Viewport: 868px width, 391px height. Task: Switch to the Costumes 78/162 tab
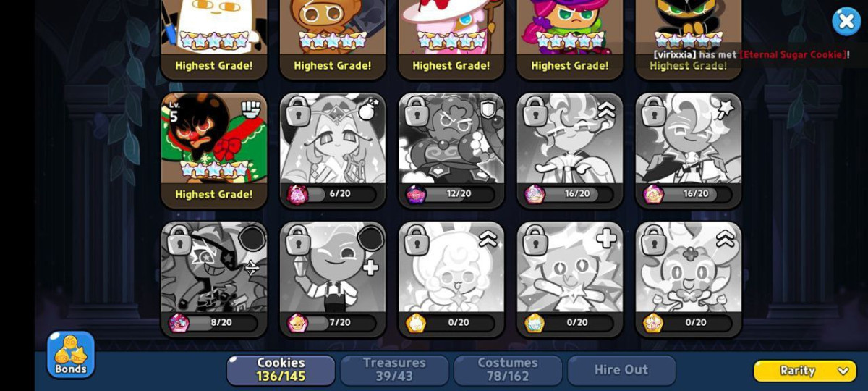(x=508, y=369)
